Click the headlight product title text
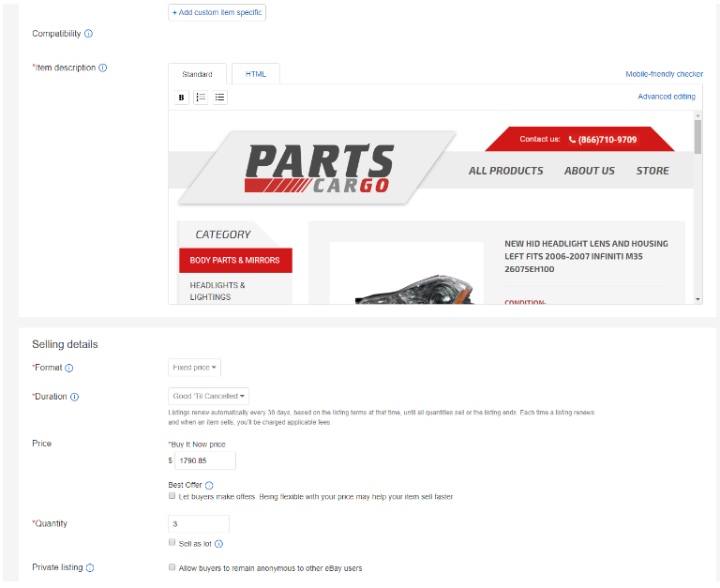Screen dimensions: 720x588 (586, 256)
